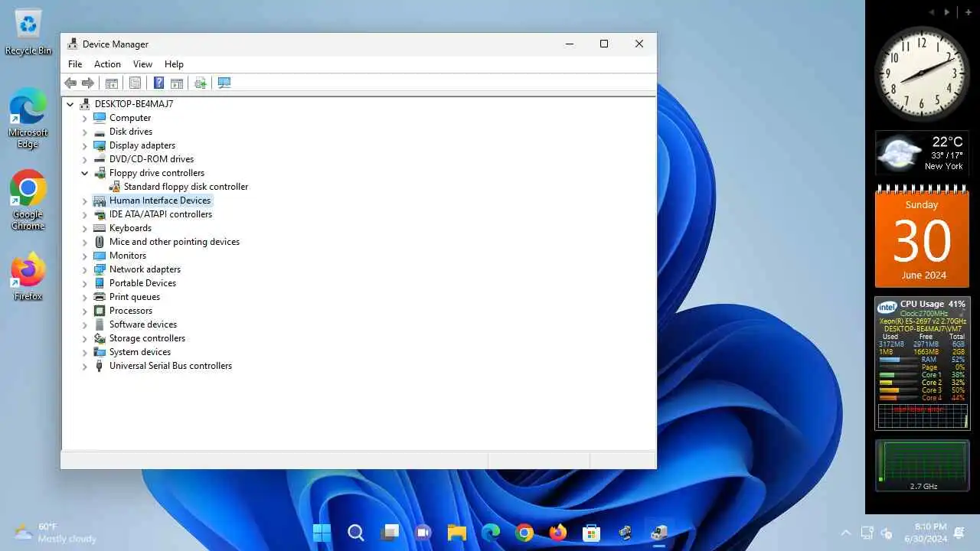Open Microsoft Store from the taskbar

pos(591,533)
